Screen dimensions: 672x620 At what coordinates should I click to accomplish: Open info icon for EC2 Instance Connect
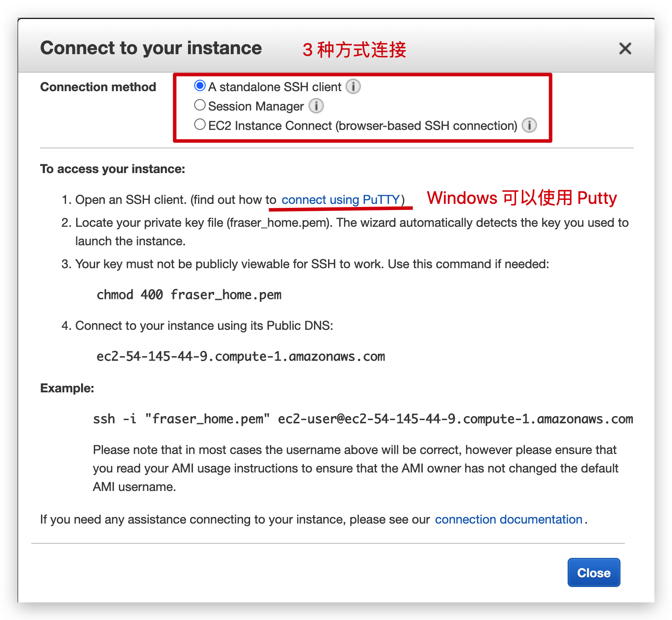point(529,125)
